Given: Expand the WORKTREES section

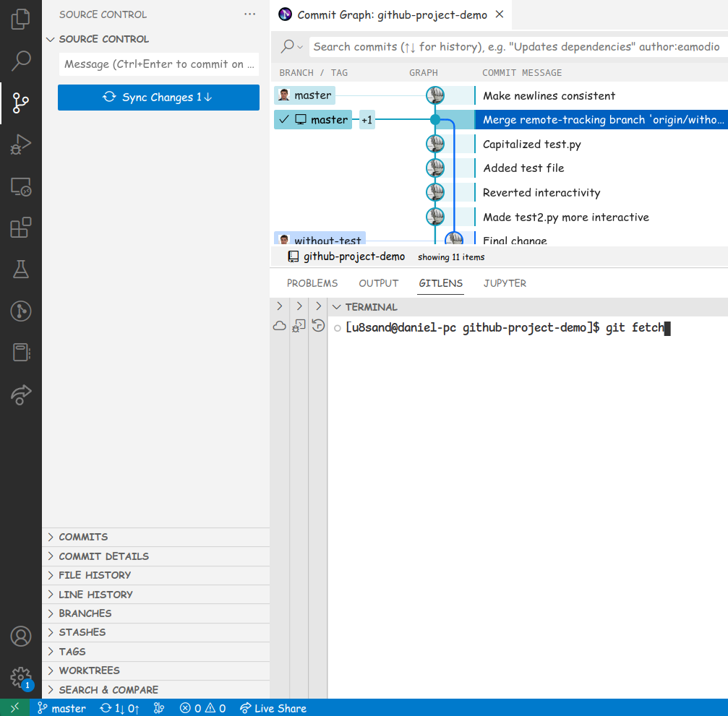Looking at the screenshot, I should click(x=89, y=670).
